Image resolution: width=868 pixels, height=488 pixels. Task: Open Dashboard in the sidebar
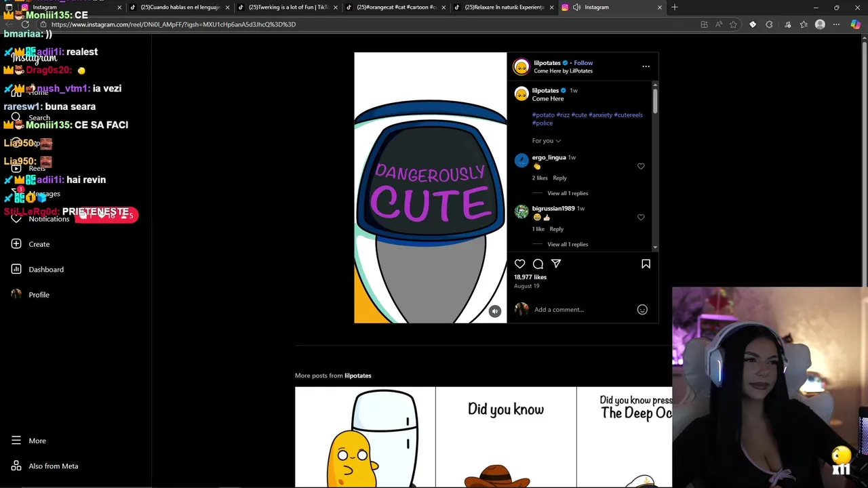coord(37,269)
